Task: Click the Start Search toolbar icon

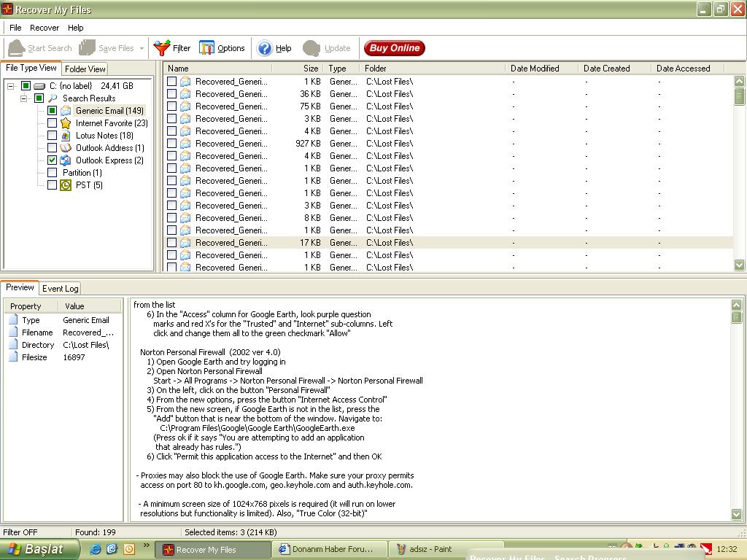Action: (17, 47)
